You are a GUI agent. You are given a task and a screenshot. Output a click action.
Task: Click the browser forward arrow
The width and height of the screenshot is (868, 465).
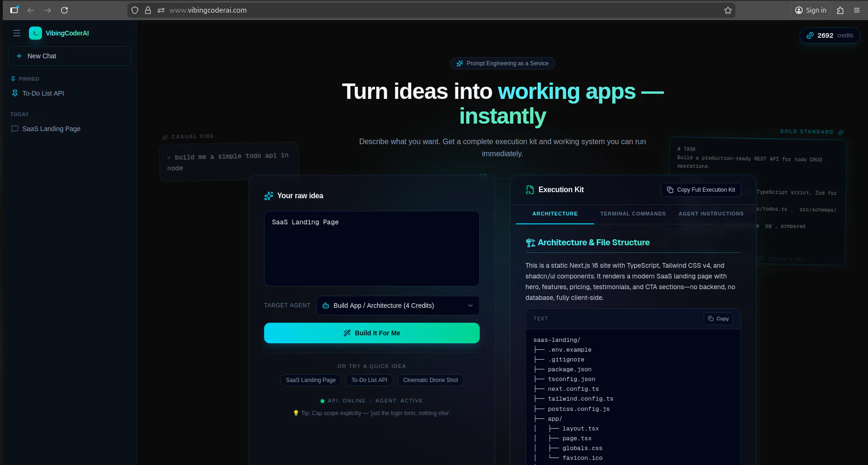click(48, 10)
